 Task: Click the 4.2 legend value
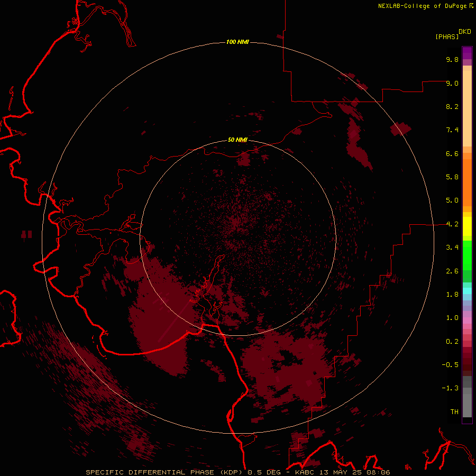tap(452, 224)
